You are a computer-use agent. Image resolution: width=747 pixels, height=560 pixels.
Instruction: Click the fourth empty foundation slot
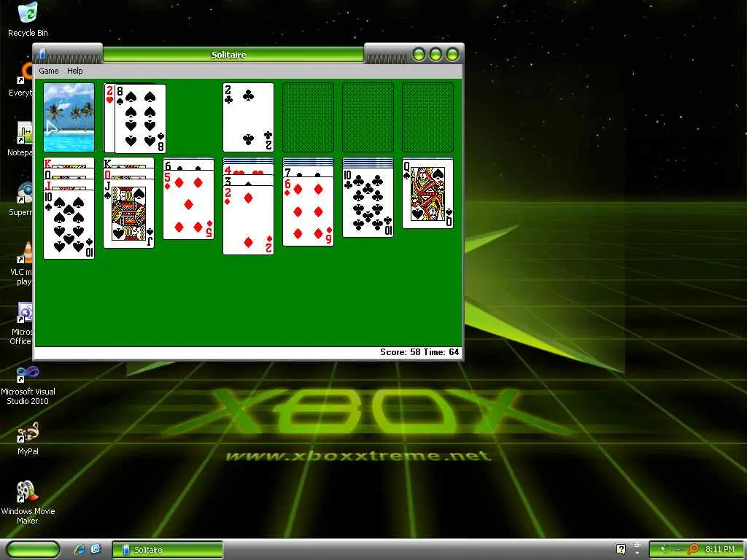click(427, 117)
